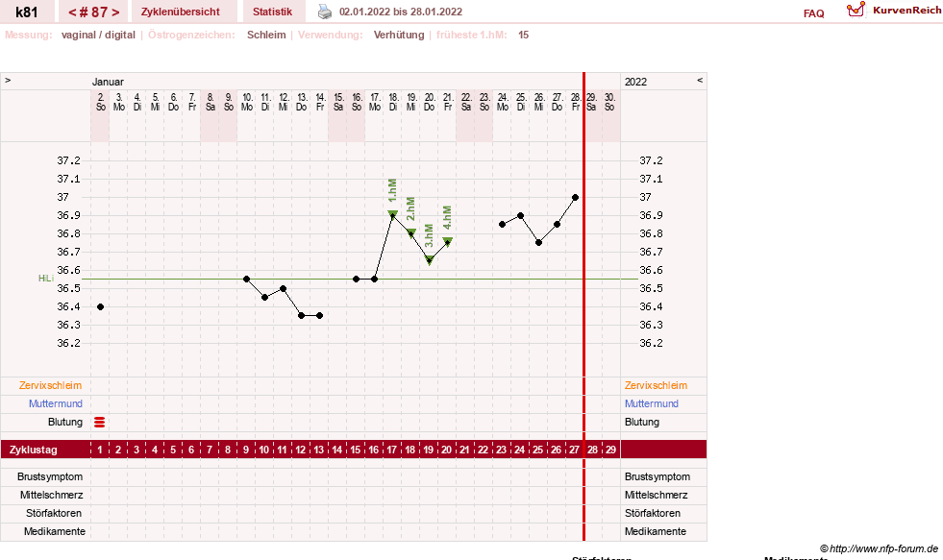Click the Zyklustag row header
The width and height of the screenshot is (943, 560).
click(x=33, y=450)
